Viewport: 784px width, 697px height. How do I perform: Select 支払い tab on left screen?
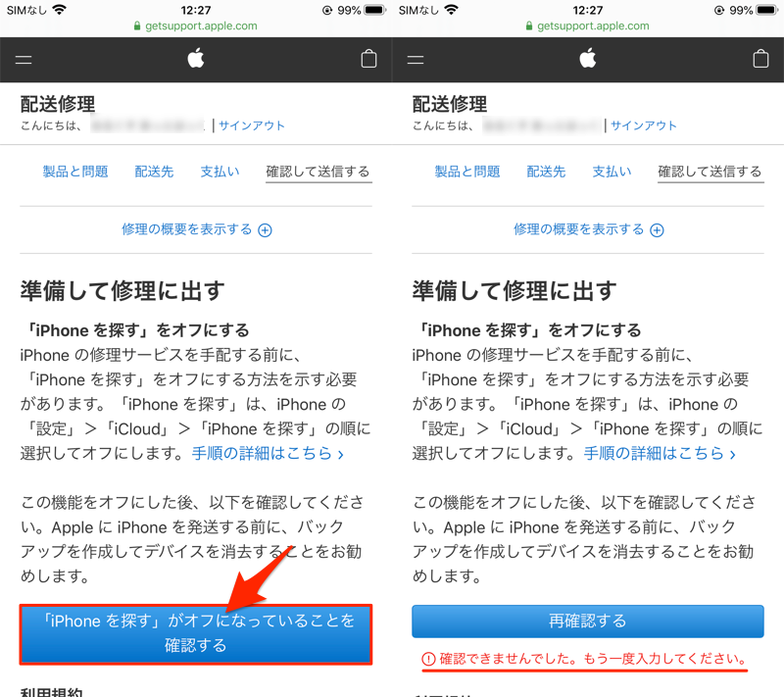pyautogui.click(x=220, y=172)
